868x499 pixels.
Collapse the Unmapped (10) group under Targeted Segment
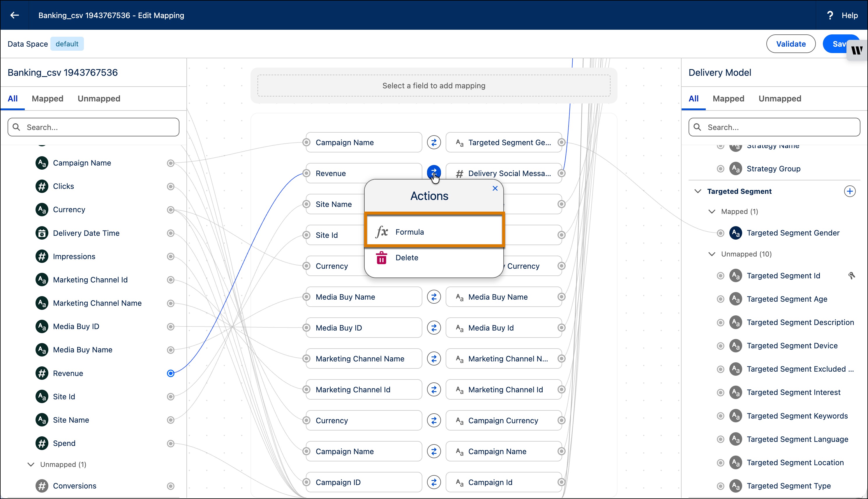(712, 254)
